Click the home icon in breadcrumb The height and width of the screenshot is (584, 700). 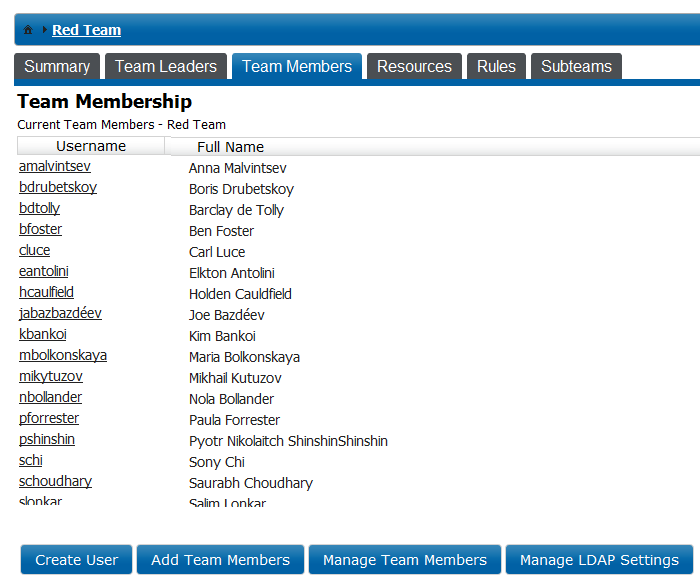pyautogui.click(x=28, y=30)
